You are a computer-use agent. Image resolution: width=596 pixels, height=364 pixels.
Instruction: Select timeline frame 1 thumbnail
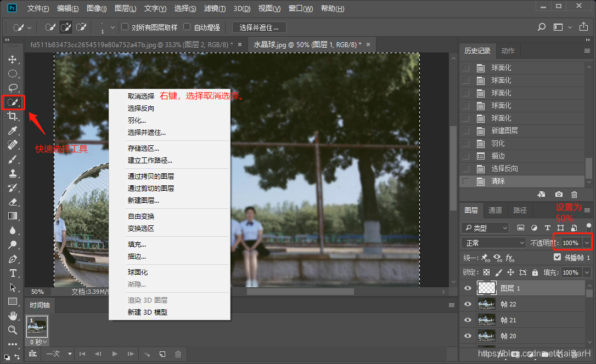click(37, 327)
